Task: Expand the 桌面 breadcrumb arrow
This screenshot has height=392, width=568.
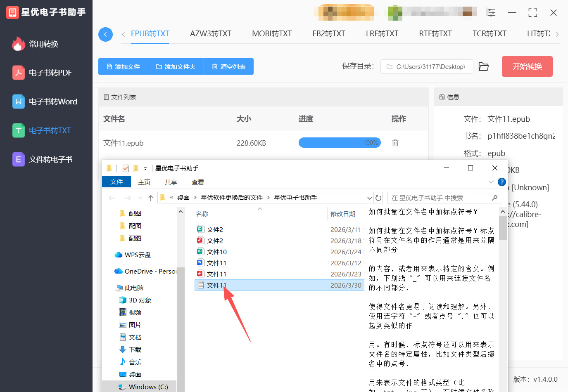Action: [195, 198]
